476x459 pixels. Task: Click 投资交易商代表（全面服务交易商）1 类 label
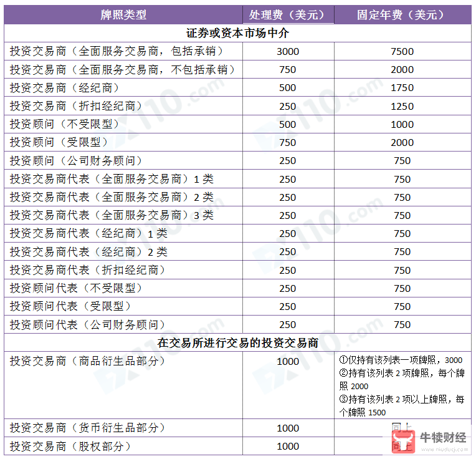coord(112,179)
